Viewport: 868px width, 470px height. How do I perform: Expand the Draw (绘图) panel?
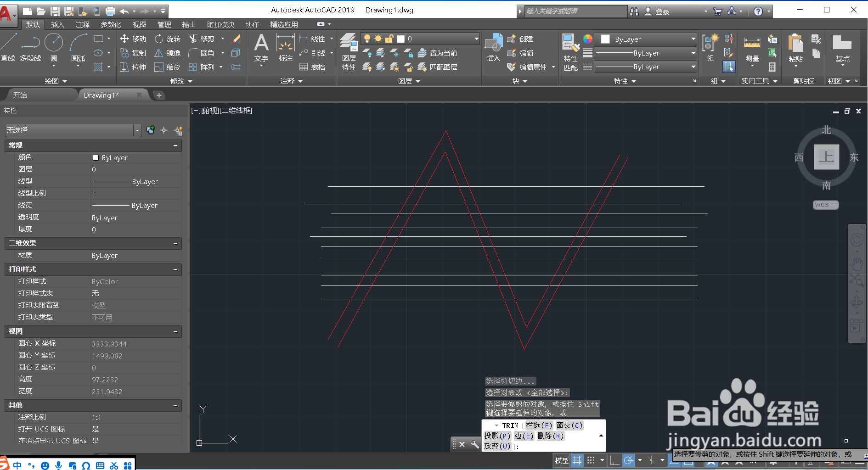[x=56, y=81]
